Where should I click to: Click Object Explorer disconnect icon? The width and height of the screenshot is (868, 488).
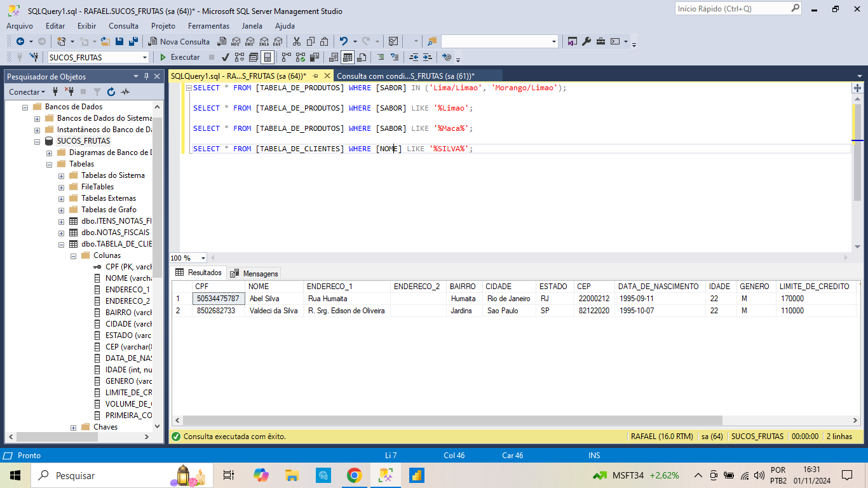[69, 91]
